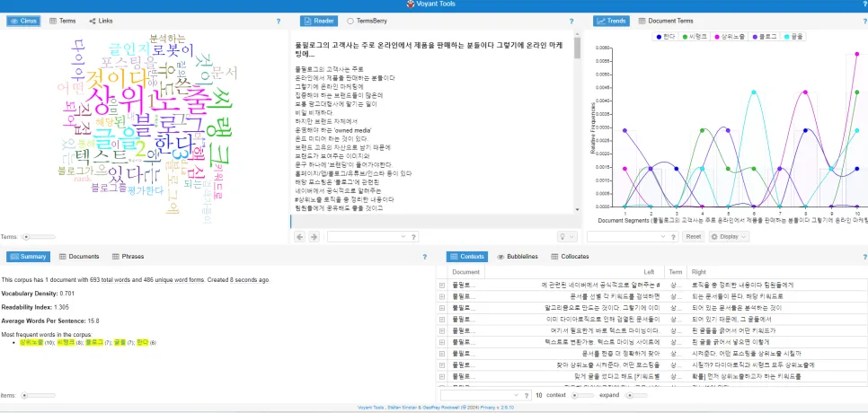Image resolution: width=868 pixels, height=413 pixels.
Task: Click the Trends Reset button
Action: tap(694, 237)
